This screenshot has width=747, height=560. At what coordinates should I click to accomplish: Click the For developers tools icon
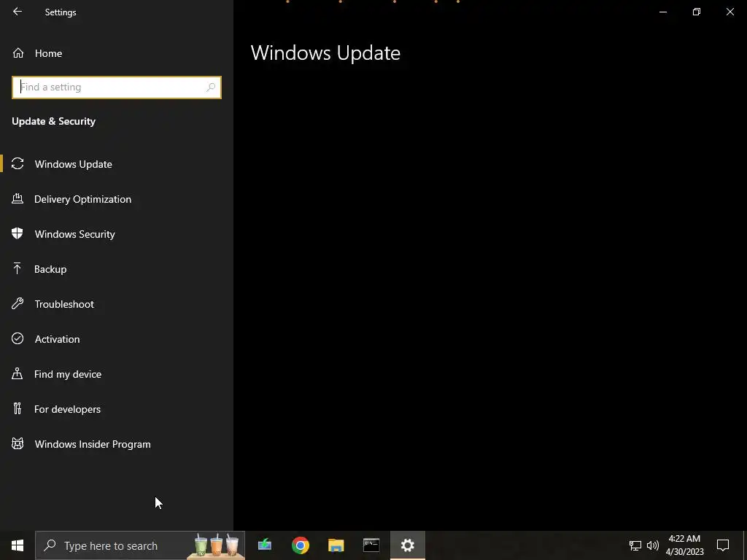18,408
